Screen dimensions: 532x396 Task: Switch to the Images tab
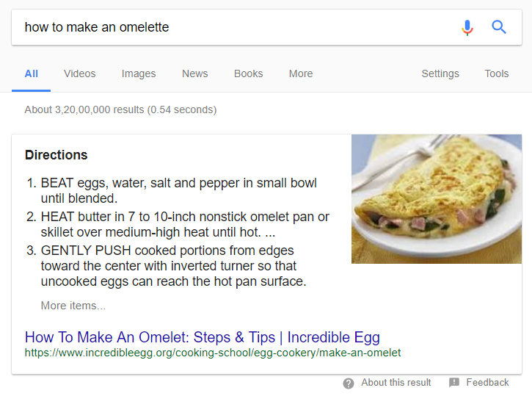click(139, 73)
